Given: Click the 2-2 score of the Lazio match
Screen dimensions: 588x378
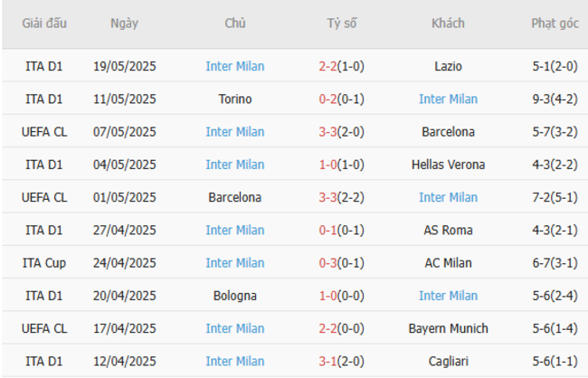Looking at the screenshot, I should pyautogui.click(x=328, y=66).
